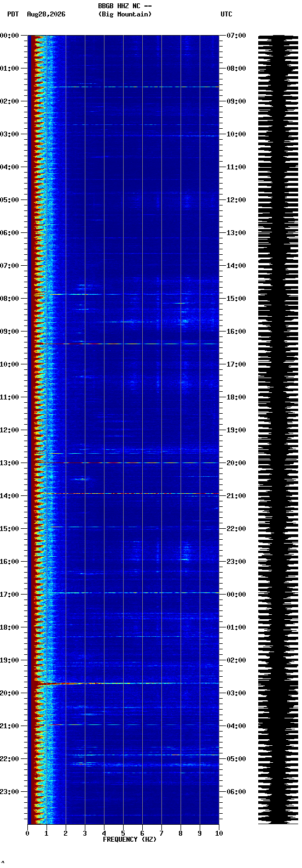Click the 06:00 PDT time label
The image size is (302, 868).
point(9,233)
